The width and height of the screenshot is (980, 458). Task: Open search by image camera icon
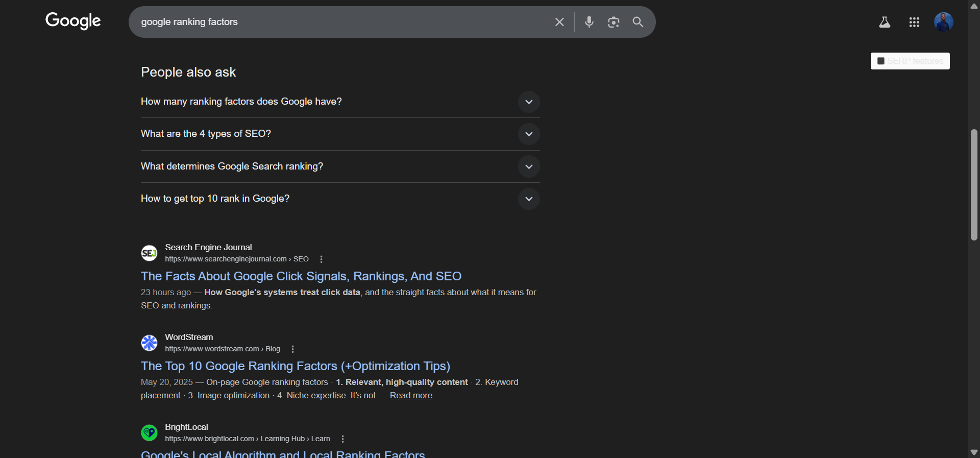click(614, 22)
